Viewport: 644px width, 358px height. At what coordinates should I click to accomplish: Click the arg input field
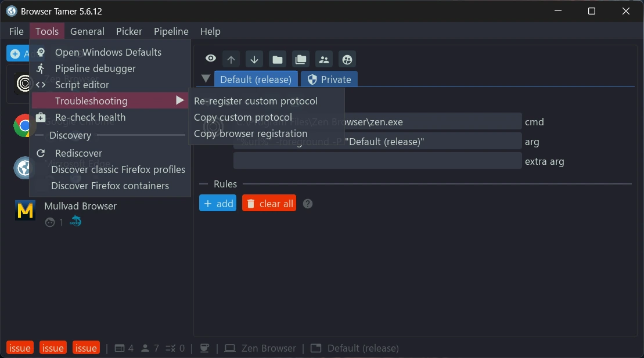click(x=377, y=142)
